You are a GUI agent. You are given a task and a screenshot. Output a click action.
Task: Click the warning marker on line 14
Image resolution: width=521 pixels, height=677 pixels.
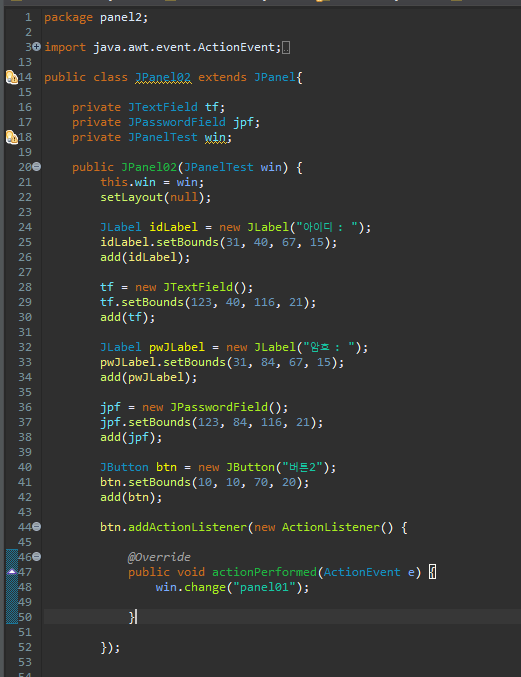pyautogui.click(x=12, y=77)
